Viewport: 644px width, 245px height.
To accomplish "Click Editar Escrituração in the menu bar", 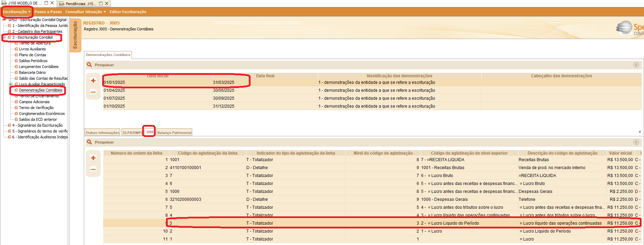I will [128, 12].
